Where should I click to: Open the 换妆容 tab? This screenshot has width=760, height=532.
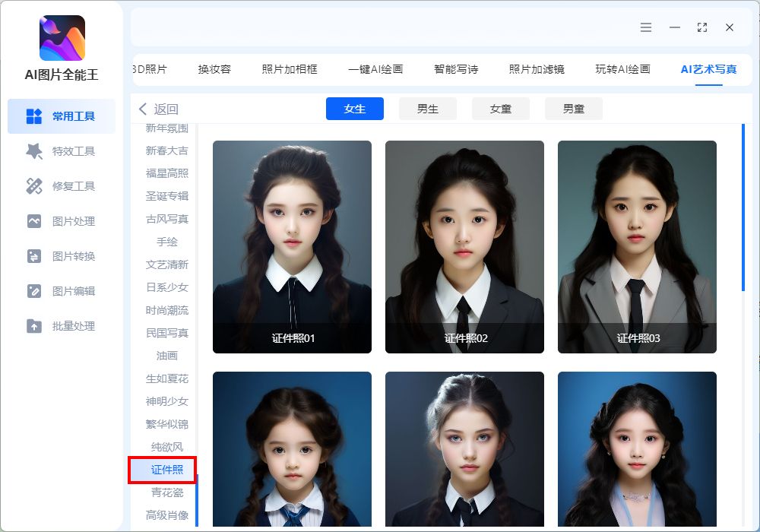214,69
